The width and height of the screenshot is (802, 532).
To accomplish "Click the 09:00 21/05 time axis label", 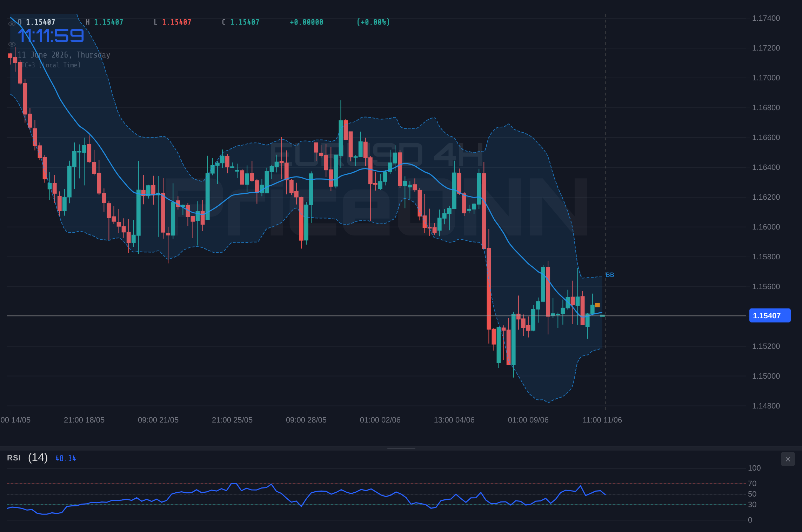I will 158,420.
